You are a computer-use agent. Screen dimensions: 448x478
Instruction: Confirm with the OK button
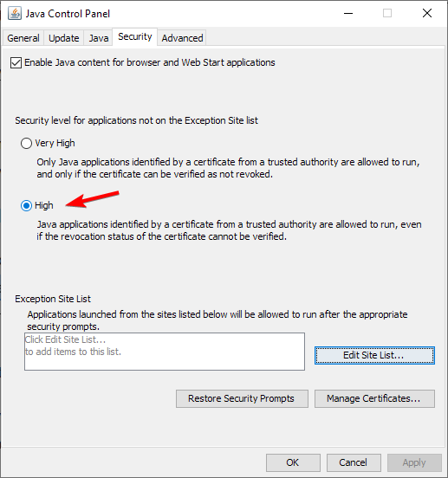(x=293, y=462)
